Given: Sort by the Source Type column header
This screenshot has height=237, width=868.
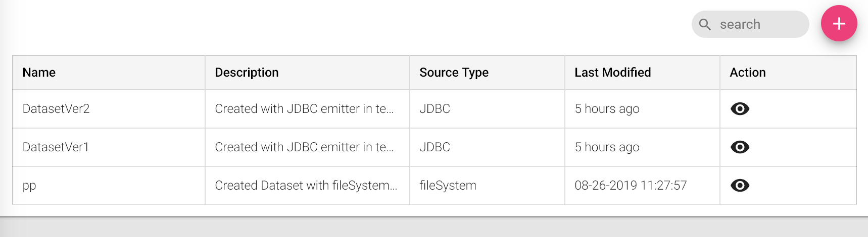Looking at the screenshot, I should point(454,73).
